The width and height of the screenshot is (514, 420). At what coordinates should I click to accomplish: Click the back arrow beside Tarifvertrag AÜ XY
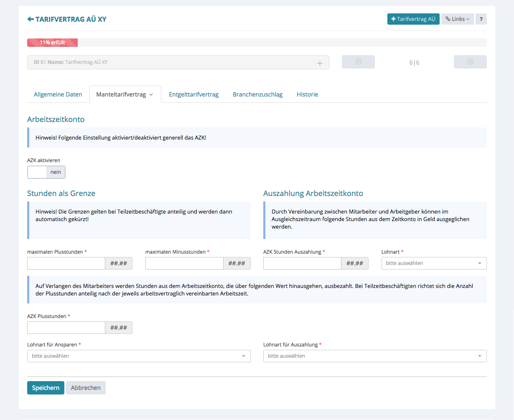(x=30, y=19)
